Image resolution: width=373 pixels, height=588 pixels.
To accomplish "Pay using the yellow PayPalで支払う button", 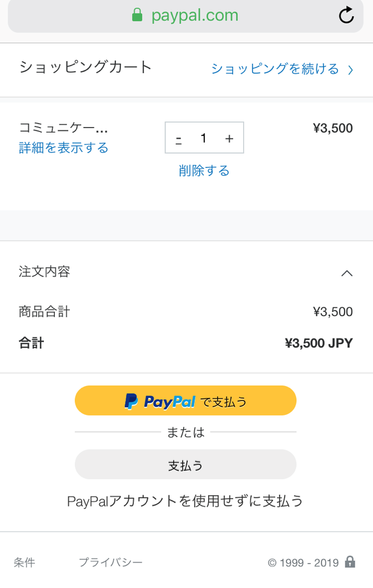I will (185, 401).
